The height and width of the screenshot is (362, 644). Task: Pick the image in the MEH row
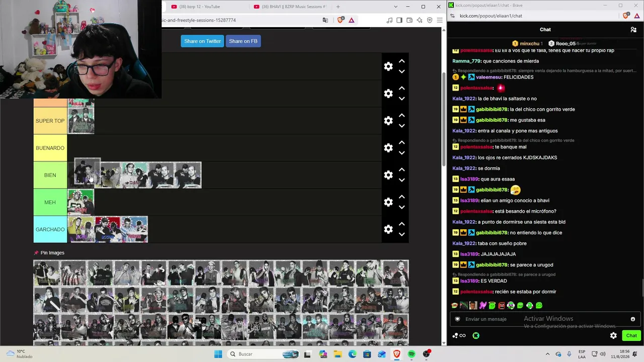pos(81,202)
